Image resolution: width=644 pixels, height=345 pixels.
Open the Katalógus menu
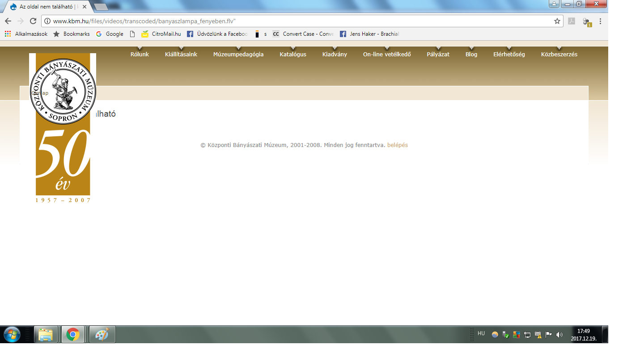pos(293,54)
